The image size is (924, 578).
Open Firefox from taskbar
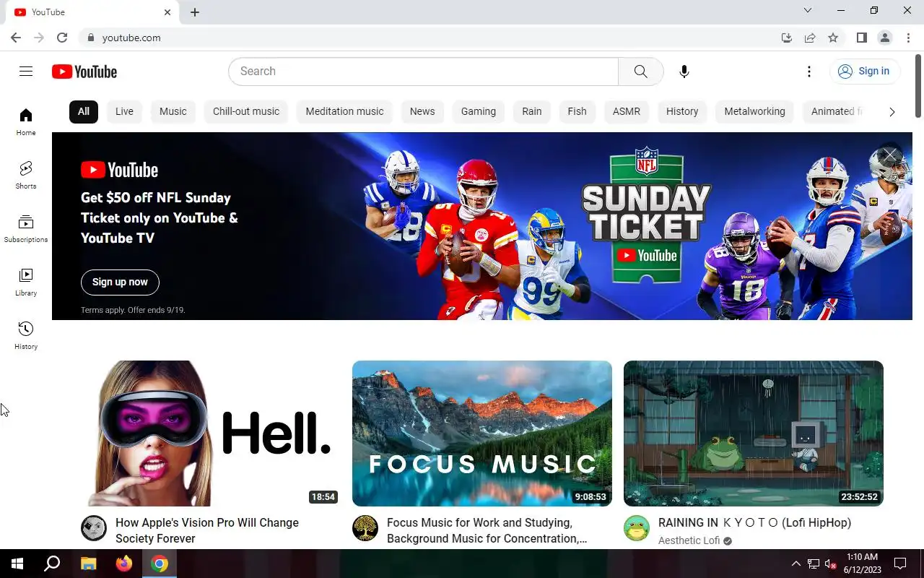tap(124, 564)
